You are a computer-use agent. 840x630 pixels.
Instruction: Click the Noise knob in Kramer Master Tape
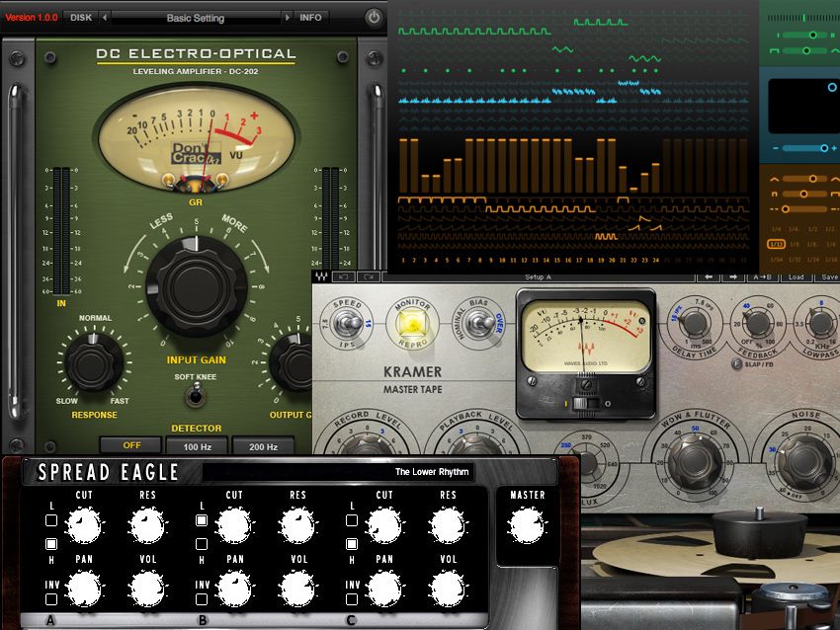point(805,462)
